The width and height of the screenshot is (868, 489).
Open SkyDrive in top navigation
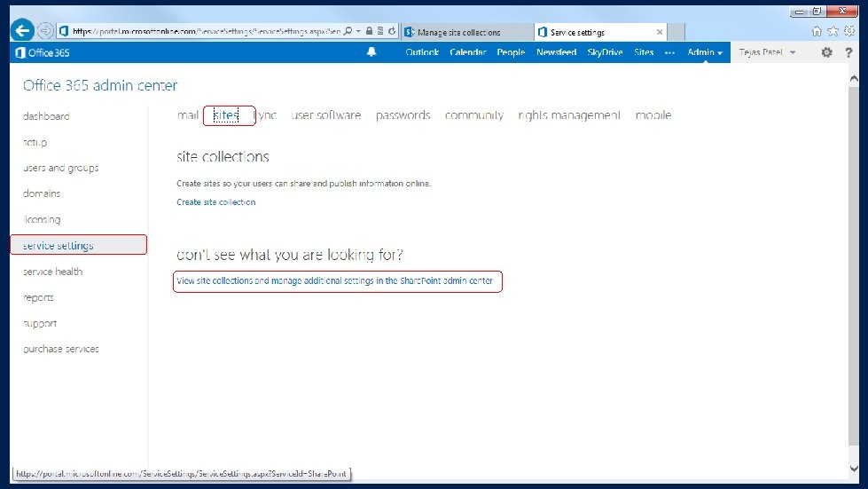point(605,52)
